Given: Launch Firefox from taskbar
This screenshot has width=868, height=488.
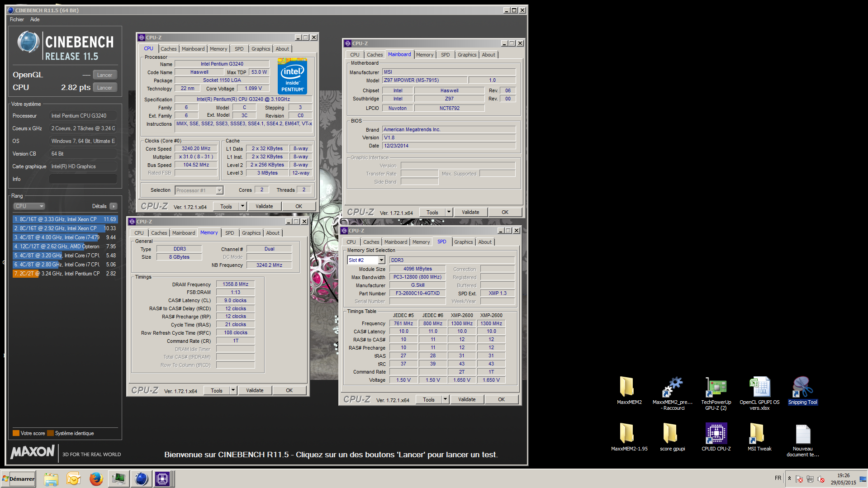Looking at the screenshot, I should tap(96, 479).
